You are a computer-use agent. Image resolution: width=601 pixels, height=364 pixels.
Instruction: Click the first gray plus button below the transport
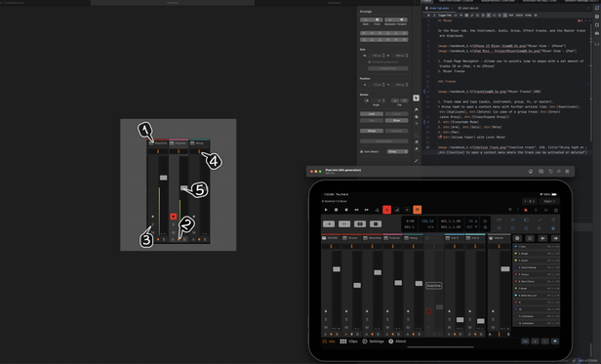point(329,224)
